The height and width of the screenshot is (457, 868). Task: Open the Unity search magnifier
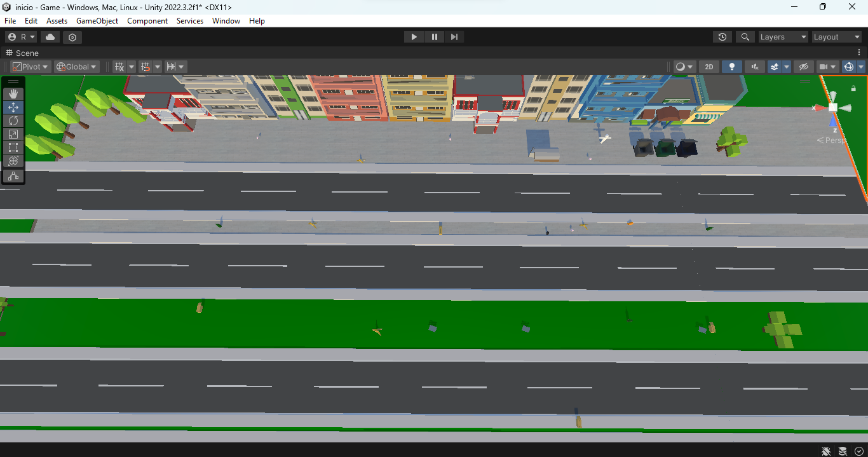tap(745, 37)
